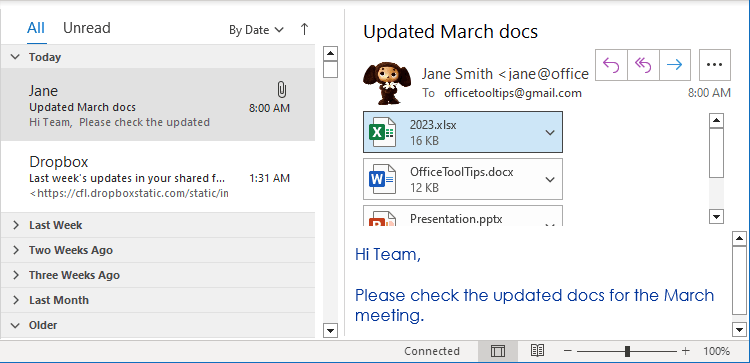The width and height of the screenshot is (750, 363).
Task: Open the email from Jane
Action: (158, 105)
